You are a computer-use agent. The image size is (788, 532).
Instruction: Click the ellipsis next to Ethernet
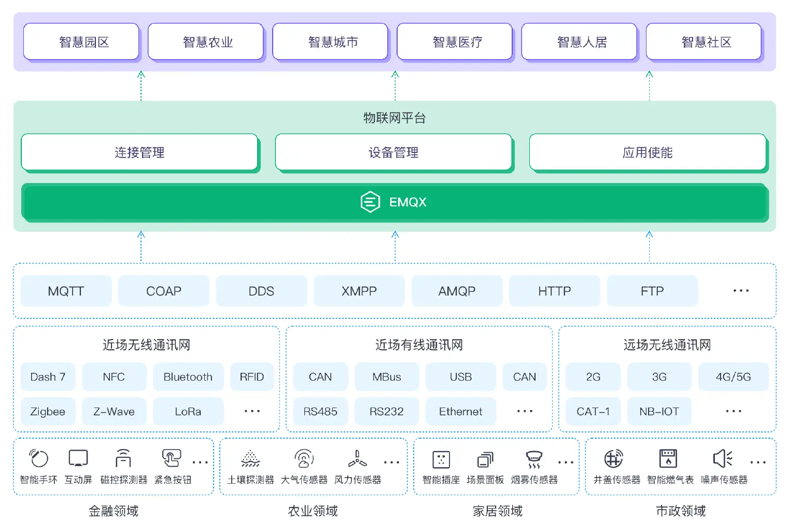[525, 411]
